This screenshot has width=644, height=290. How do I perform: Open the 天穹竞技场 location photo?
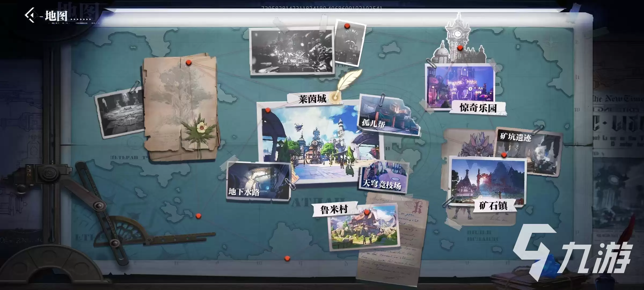pos(384,176)
